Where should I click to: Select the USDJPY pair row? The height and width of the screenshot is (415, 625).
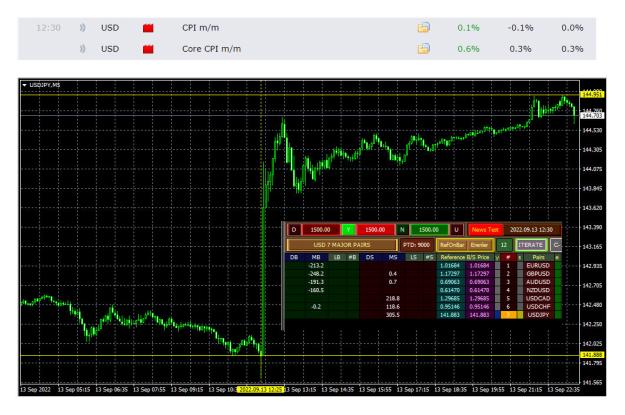point(538,315)
